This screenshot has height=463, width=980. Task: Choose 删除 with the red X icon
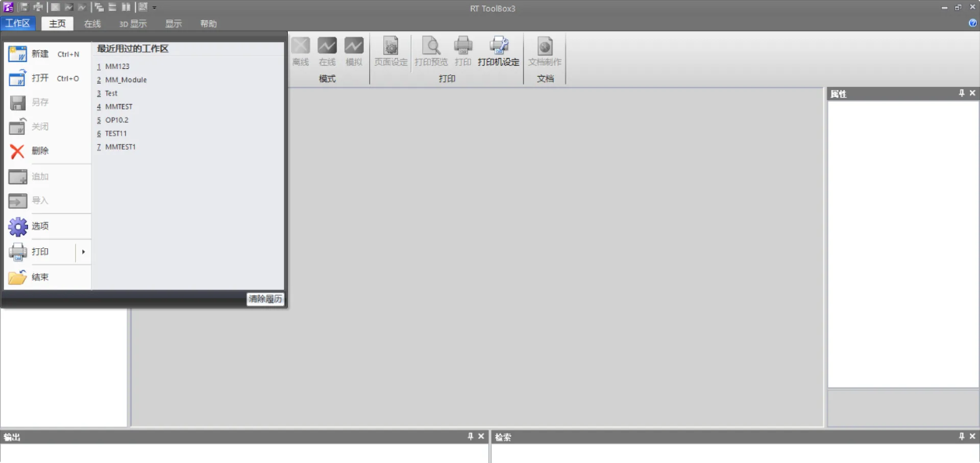coord(47,151)
